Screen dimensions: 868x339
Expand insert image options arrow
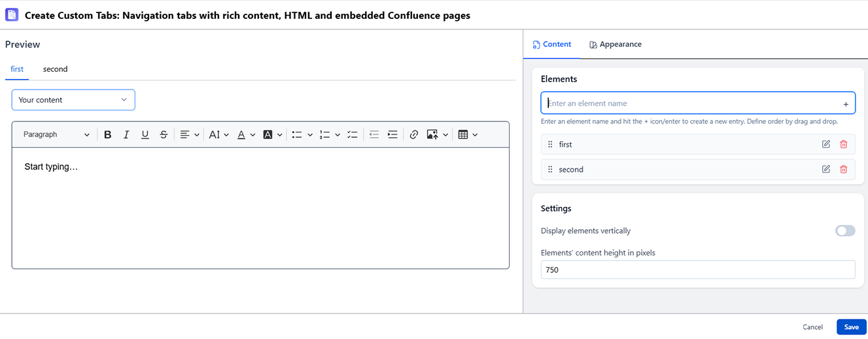click(x=445, y=135)
